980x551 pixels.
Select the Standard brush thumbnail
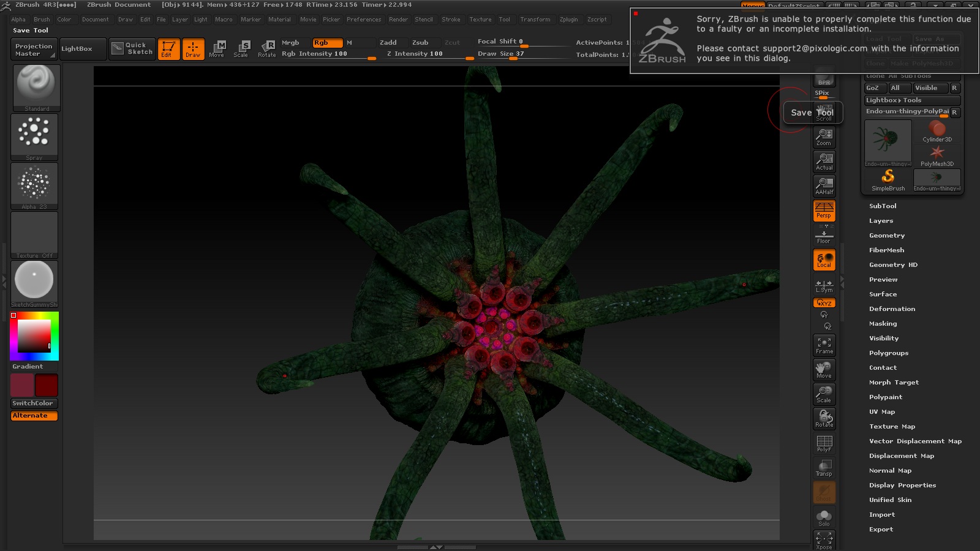(36, 88)
